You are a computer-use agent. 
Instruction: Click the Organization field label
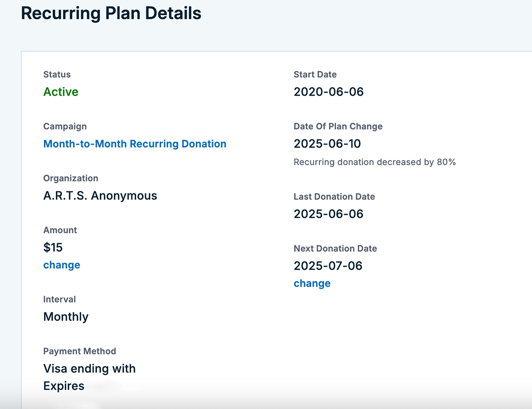coord(71,178)
